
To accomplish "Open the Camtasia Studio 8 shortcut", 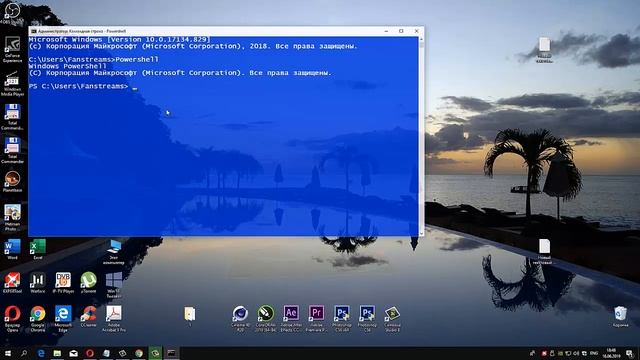I will tap(392, 318).
